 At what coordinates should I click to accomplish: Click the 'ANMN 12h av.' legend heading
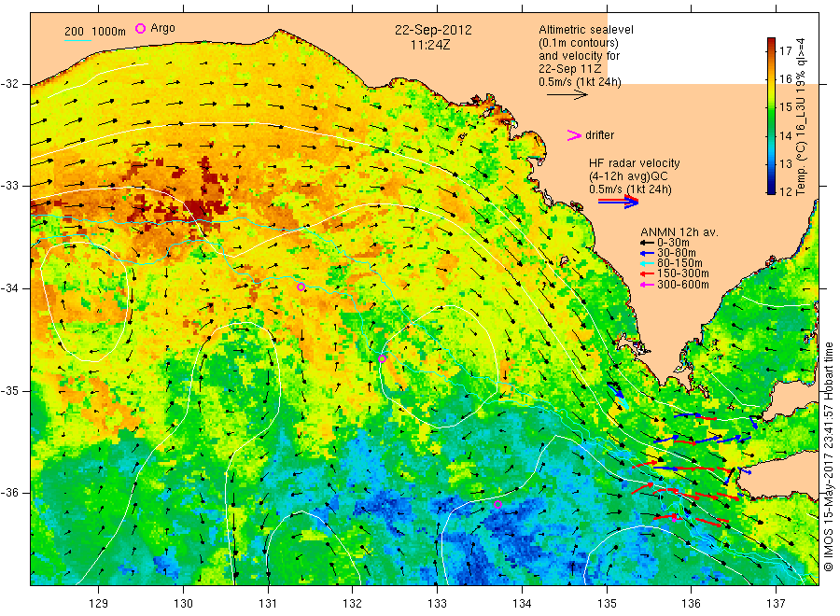point(679,232)
